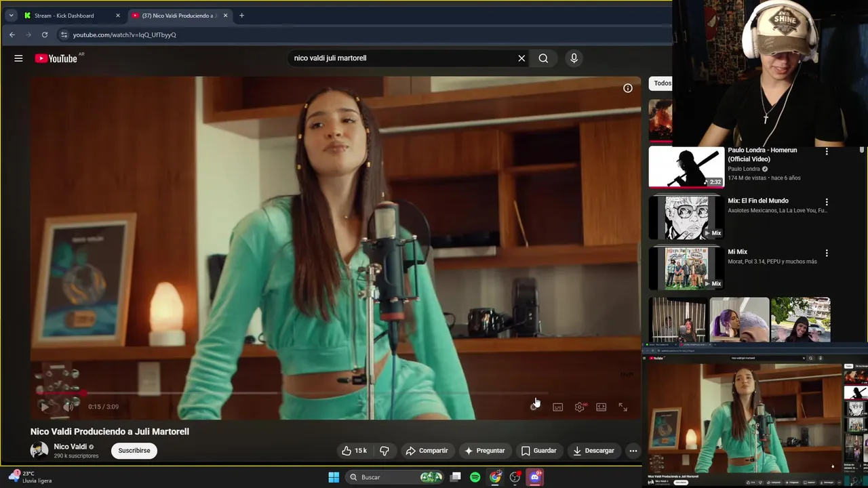This screenshot has width=868, height=488.
Task: Click the Preguntar button
Action: [484, 451]
